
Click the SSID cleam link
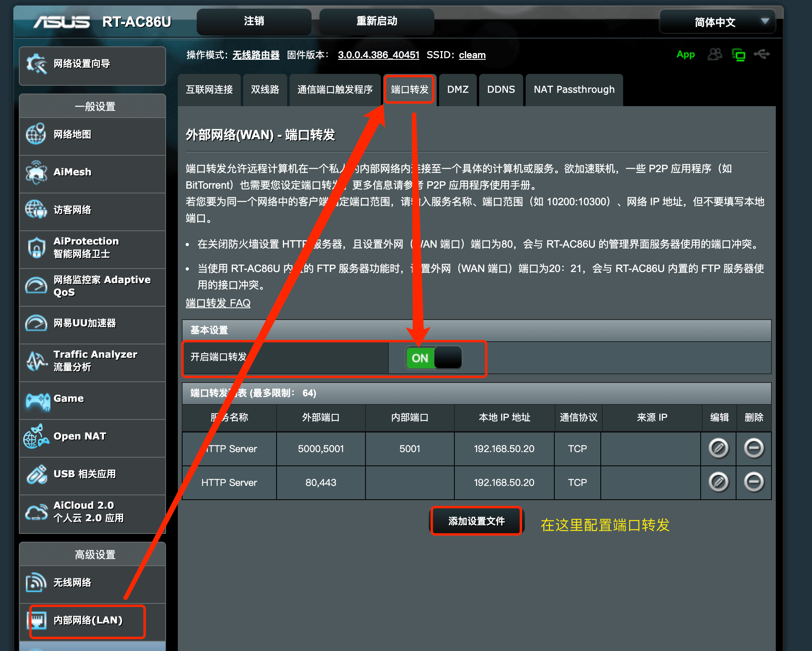pyautogui.click(x=472, y=55)
